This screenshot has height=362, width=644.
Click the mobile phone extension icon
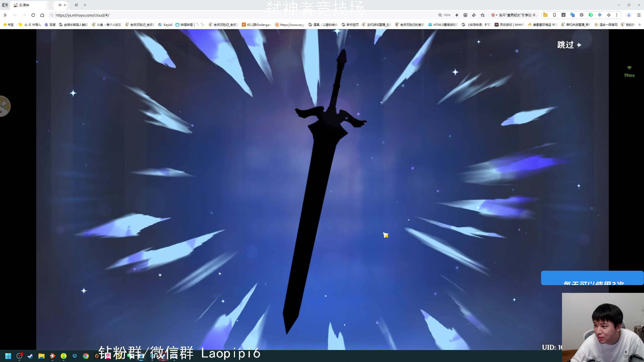(x=554, y=15)
